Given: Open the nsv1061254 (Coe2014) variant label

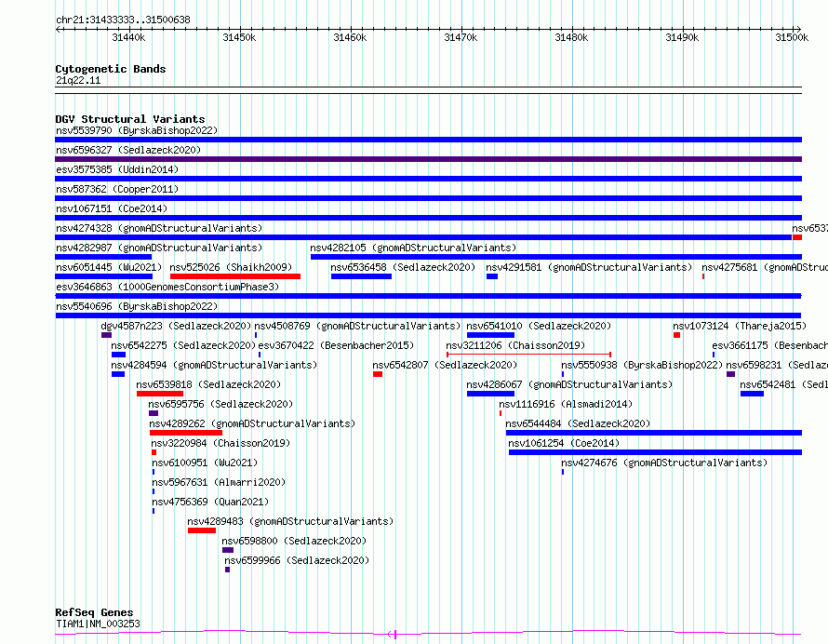Looking at the screenshot, I should pos(564,443).
